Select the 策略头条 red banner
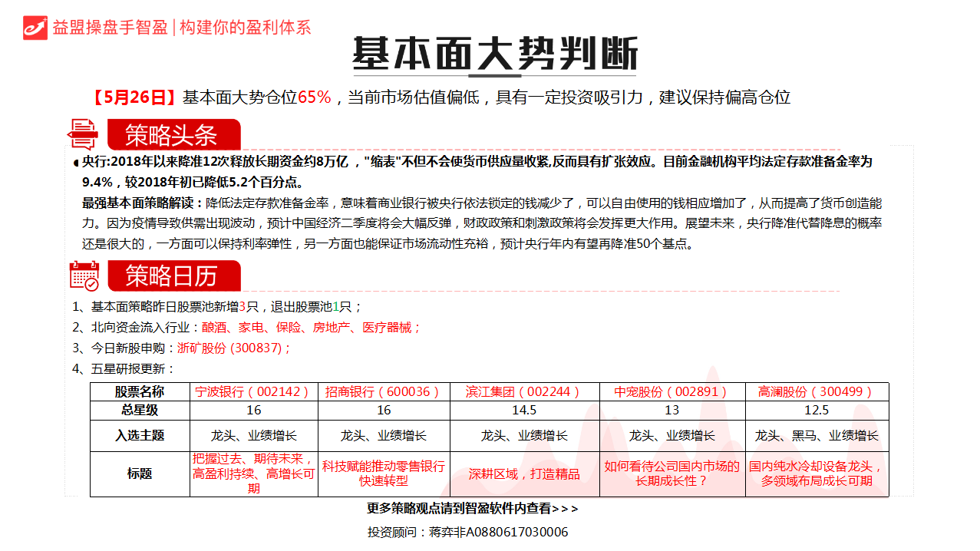The width and height of the screenshot is (980, 551). coord(172,135)
